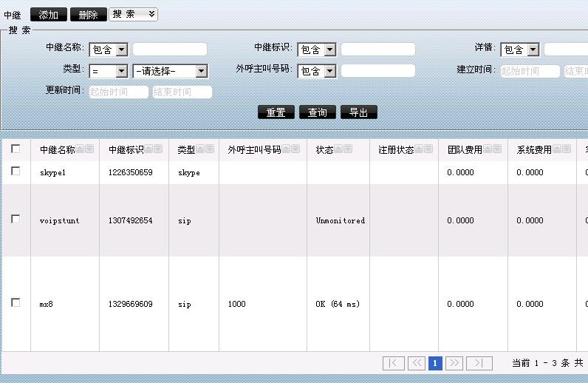Image resolution: width=588 pixels, height=383 pixels.
Task: Focus 更新时间 起始时间 field
Action: click(119, 92)
